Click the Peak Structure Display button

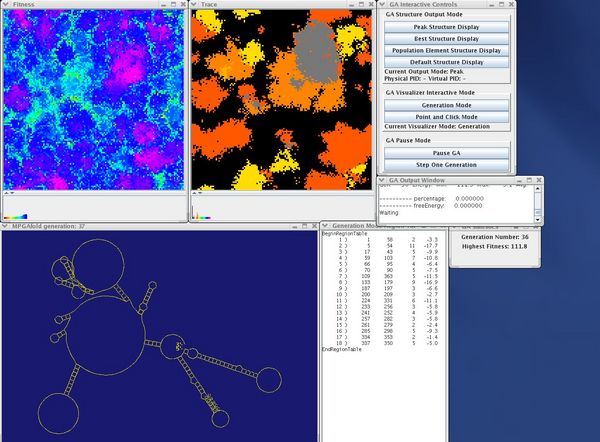click(446, 26)
